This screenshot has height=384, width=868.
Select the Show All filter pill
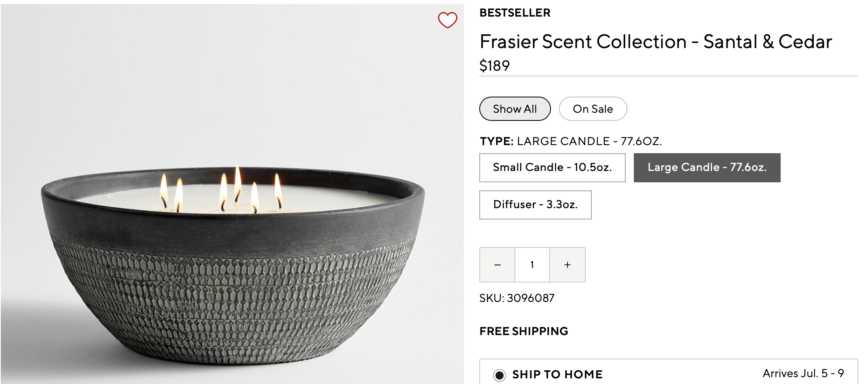coord(514,109)
